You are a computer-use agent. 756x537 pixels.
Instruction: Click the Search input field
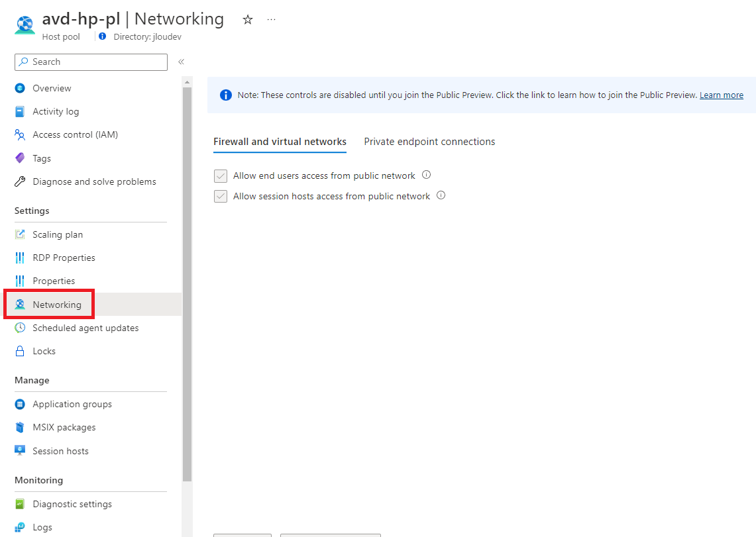tap(91, 62)
